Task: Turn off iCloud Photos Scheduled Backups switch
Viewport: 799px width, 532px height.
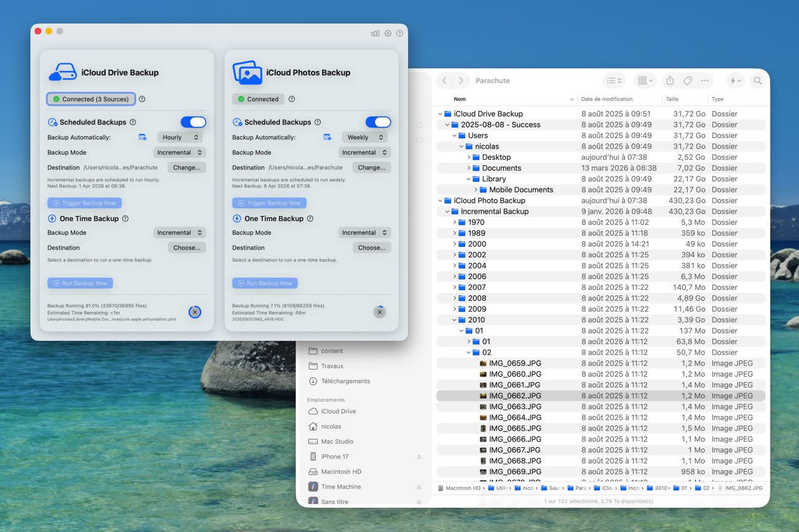Action: click(378, 122)
